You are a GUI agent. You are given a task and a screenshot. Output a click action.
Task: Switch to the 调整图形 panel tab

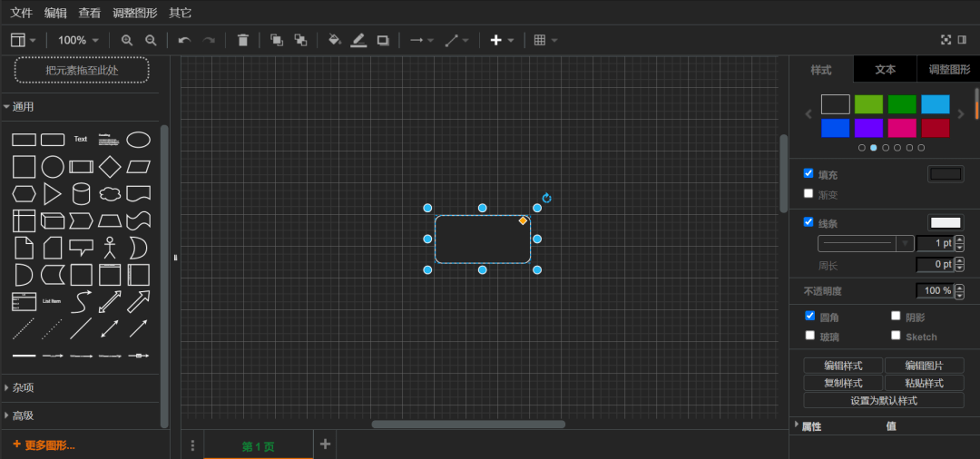949,69
